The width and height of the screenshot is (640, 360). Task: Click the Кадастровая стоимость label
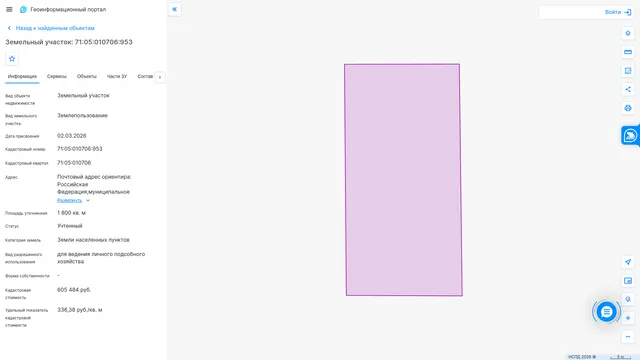tap(18, 294)
